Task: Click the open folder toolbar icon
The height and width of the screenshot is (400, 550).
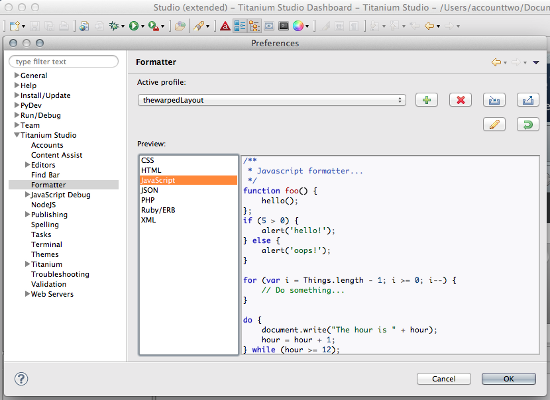Action: click(180, 26)
